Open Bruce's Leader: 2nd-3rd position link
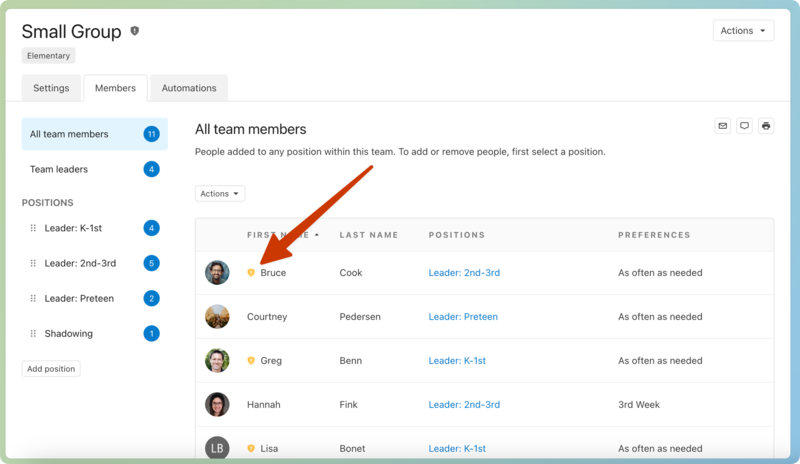Viewport: 800px width, 464px height. tap(464, 273)
